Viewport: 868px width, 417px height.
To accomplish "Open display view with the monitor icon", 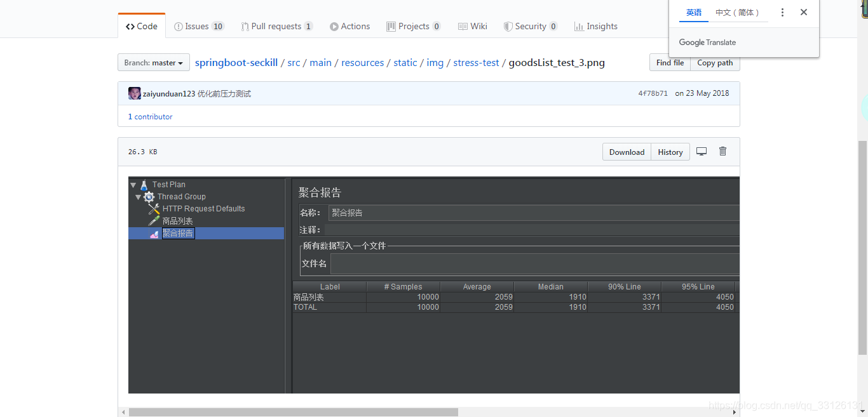I will [x=702, y=151].
